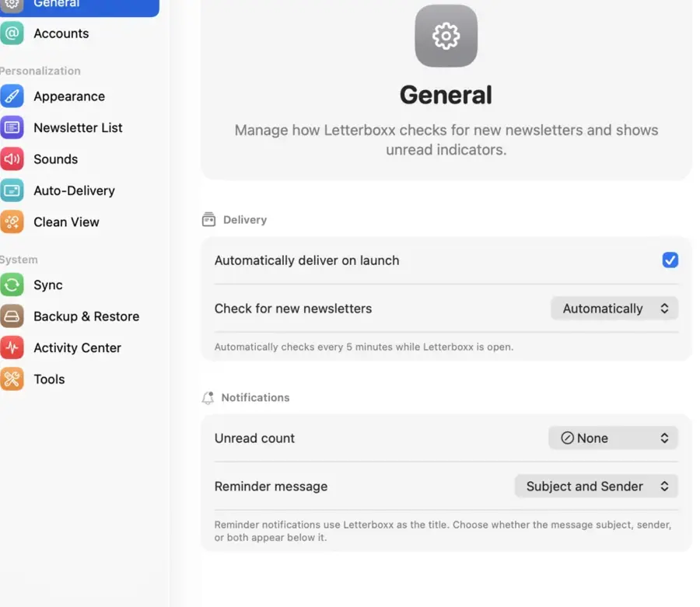Viewport: 700px width, 607px height.
Task: Open Auto-Delivery settings
Action: 79,190
